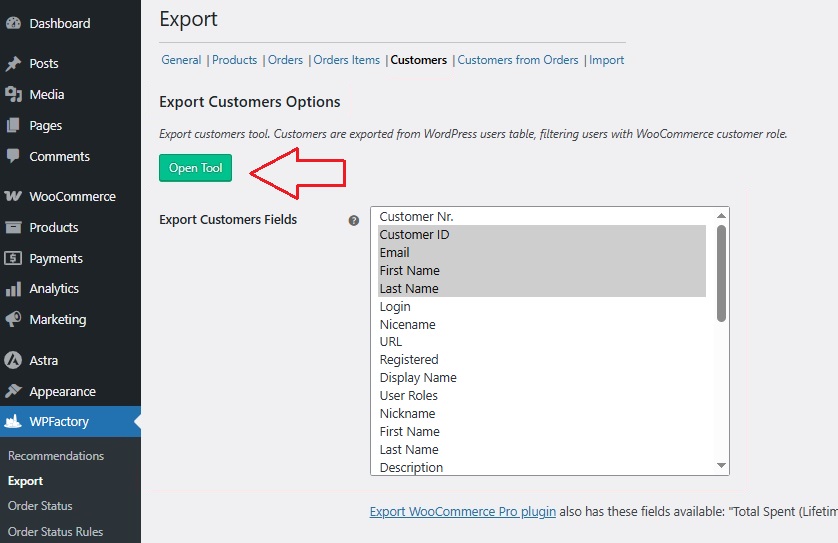Select Login field option
Screen dimensions: 838x543
542,306
